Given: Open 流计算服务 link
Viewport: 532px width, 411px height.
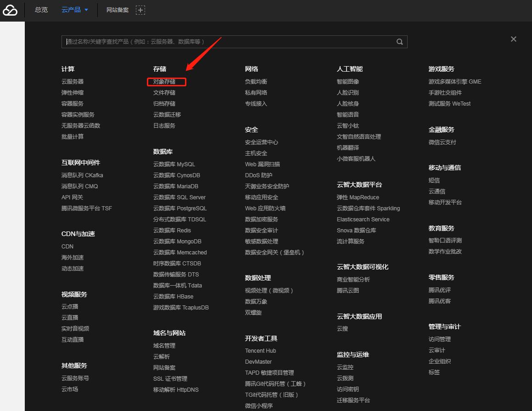Looking at the screenshot, I should coord(351,241).
